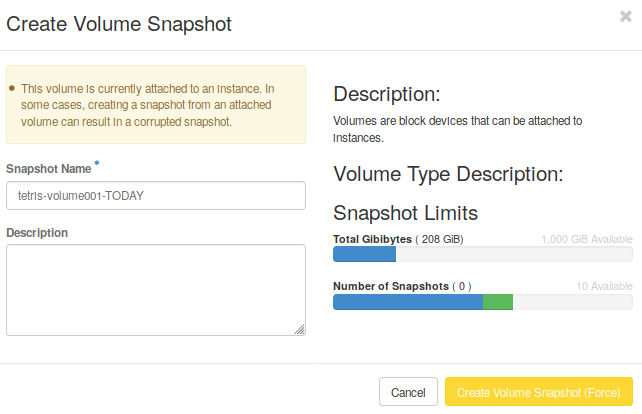Click the Volume Type Description heading
Screen dimensions: 642x414
tap(448, 174)
